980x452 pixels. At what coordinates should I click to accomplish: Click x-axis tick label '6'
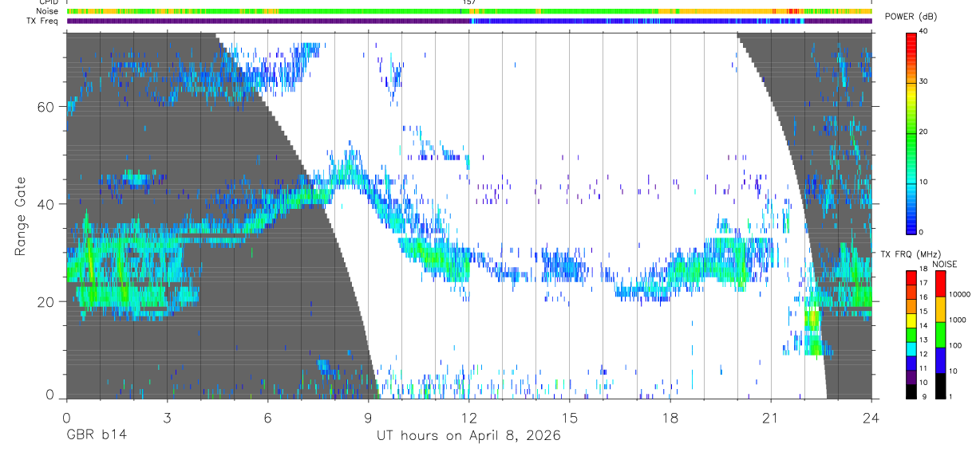(267, 417)
